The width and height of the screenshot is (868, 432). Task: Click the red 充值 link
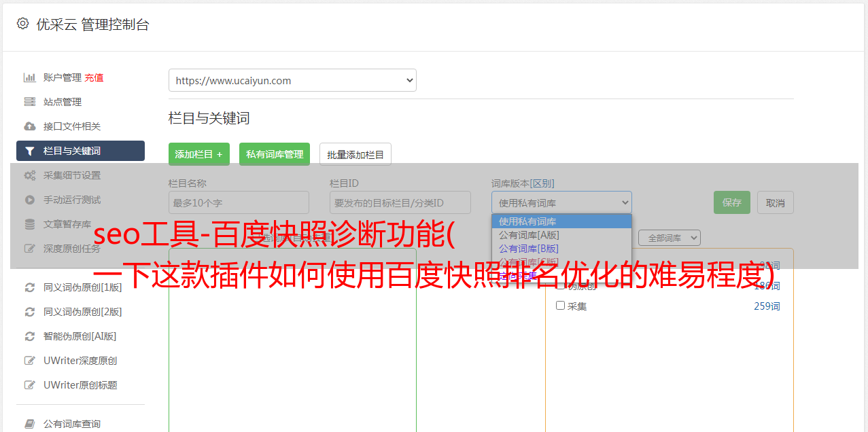[94, 77]
